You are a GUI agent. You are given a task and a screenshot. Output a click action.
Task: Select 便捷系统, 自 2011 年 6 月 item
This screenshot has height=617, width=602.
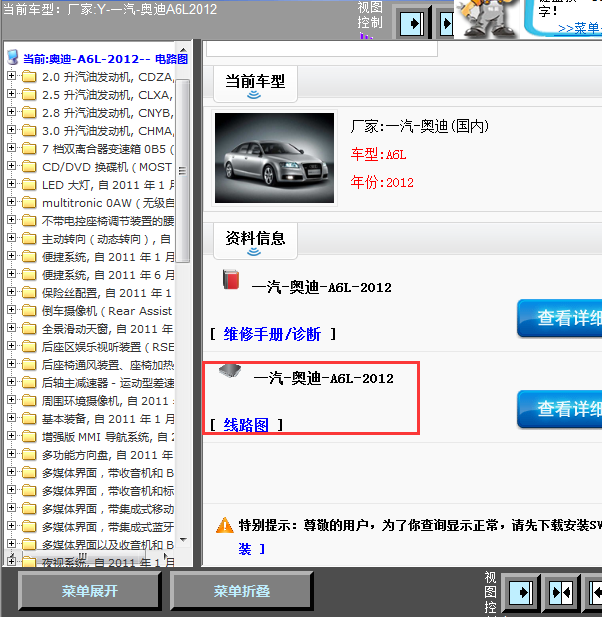click(x=108, y=275)
